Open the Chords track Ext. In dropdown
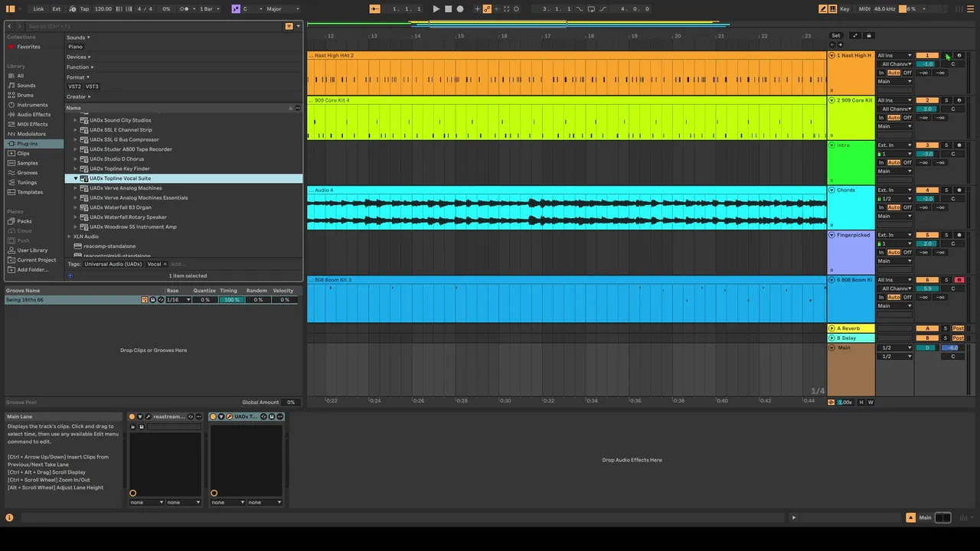The width and height of the screenshot is (980, 551). (895, 190)
